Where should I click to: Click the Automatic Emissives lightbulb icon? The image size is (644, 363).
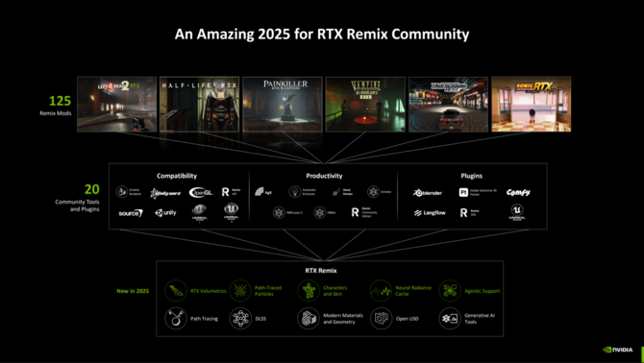294,191
